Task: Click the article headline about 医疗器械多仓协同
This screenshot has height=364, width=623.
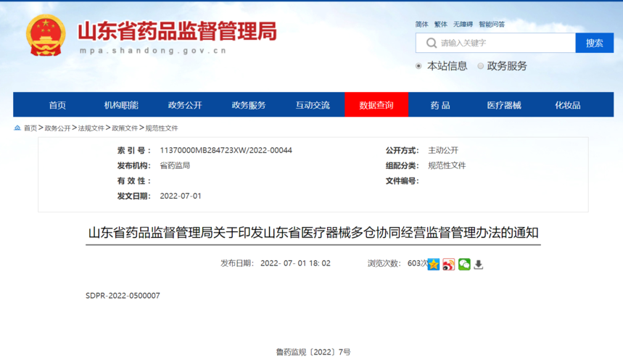Action: [x=313, y=233]
